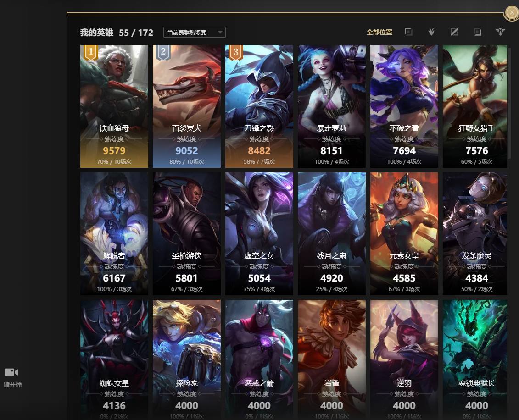The height and width of the screenshot is (420, 519).
Task: Click the 元素女皇 champion card
Action: click(x=404, y=233)
